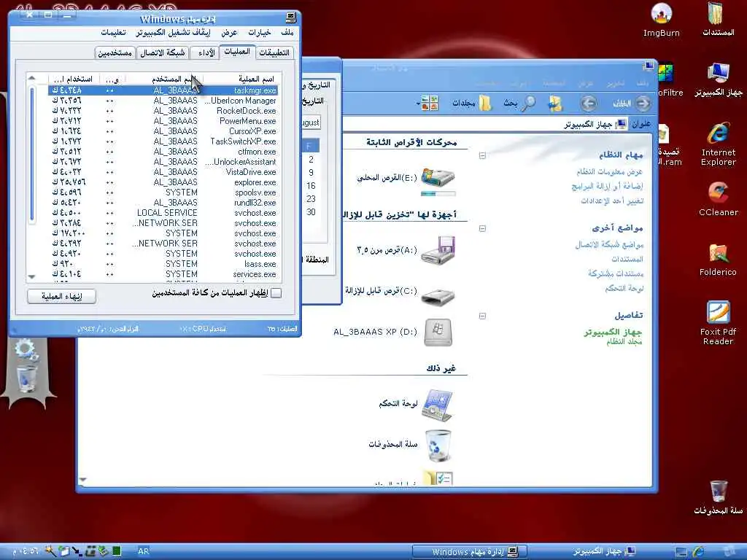Click the process list scroll-up arrow
This screenshot has width=747, height=560.
click(31, 78)
